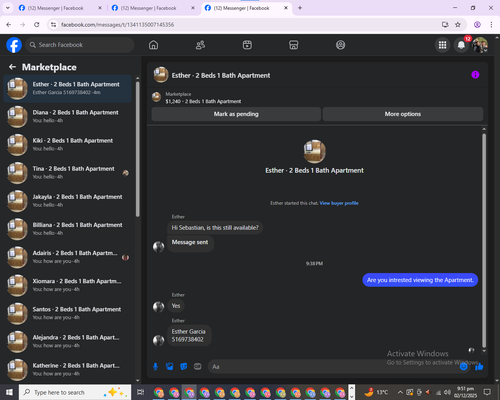This screenshot has height=400, width=500.
Task: Click the browser address bar URL
Action: pyautogui.click(x=117, y=25)
